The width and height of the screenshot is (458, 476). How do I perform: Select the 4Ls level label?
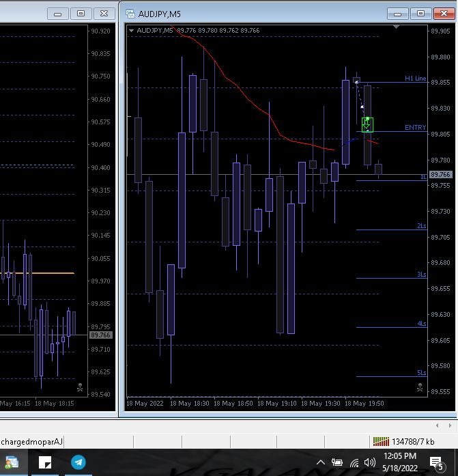tap(421, 323)
